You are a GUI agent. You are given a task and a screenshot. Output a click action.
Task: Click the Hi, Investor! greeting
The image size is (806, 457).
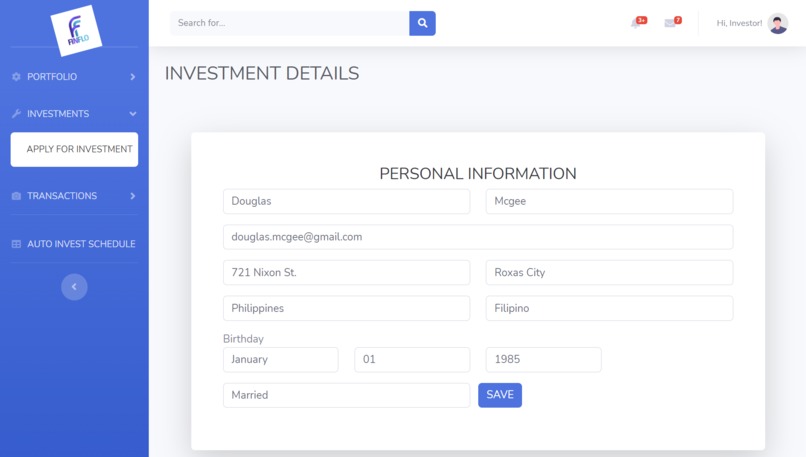tap(739, 24)
